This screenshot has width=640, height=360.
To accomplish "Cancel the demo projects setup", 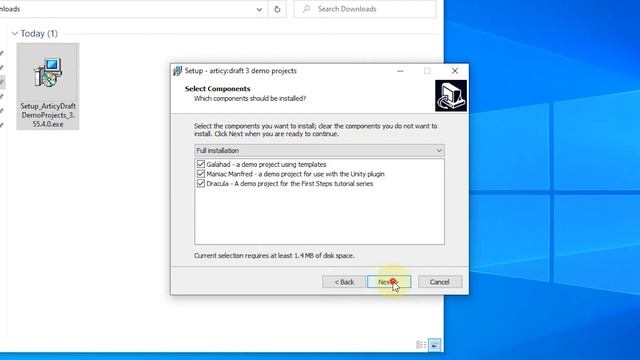I will point(440,282).
